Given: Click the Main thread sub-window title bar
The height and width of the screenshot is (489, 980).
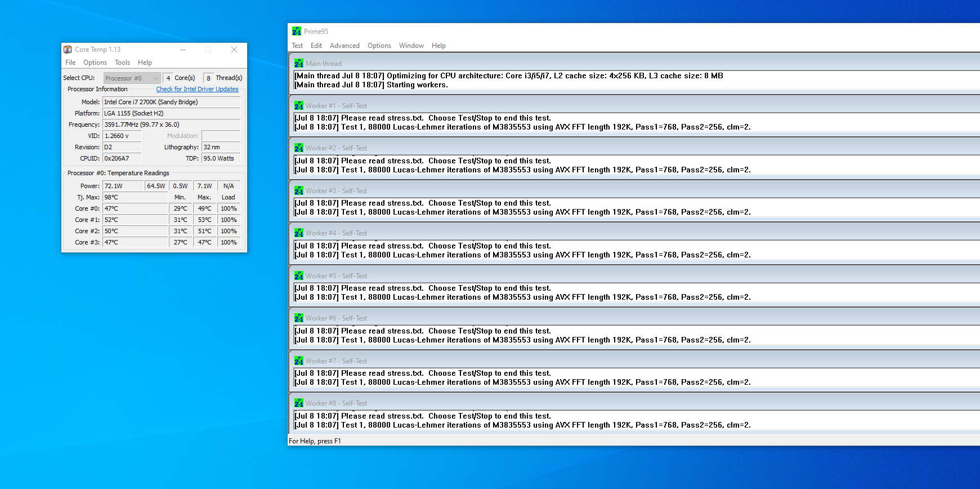Looking at the screenshot, I should pos(636,64).
